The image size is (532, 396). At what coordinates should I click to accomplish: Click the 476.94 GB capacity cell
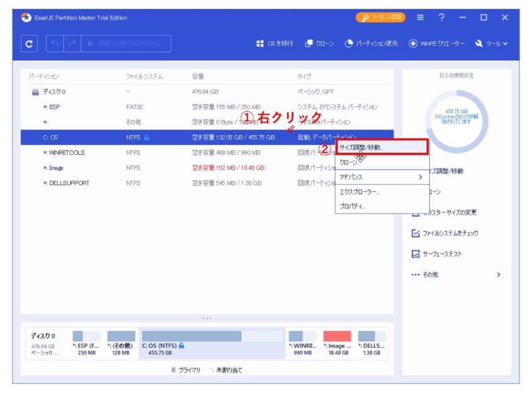pos(205,92)
